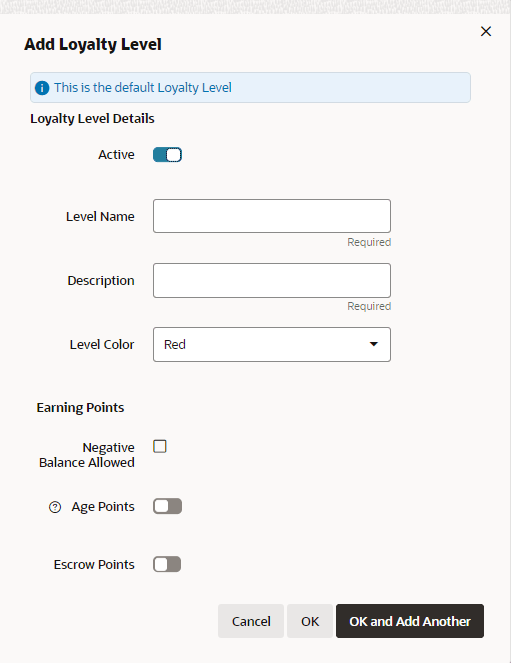Confirm with the OK button

(310, 621)
